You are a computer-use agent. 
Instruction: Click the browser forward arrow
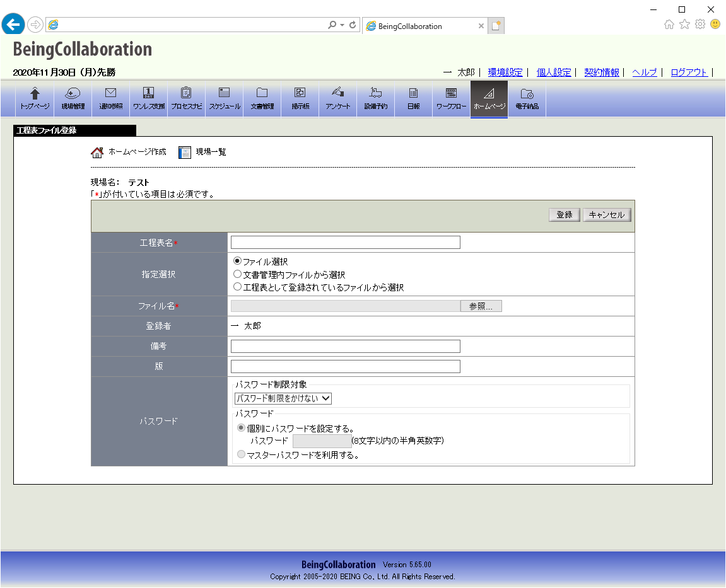click(35, 25)
